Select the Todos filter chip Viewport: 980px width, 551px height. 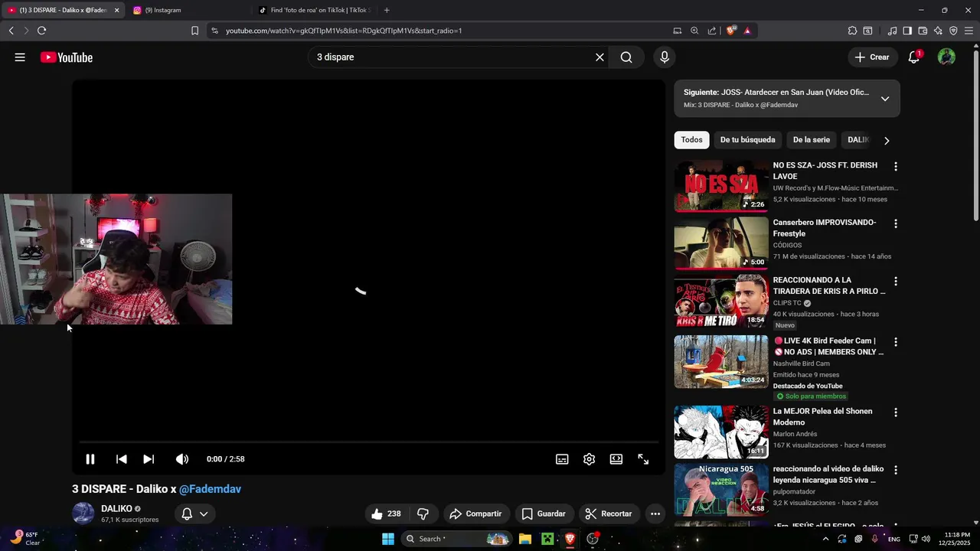691,140
